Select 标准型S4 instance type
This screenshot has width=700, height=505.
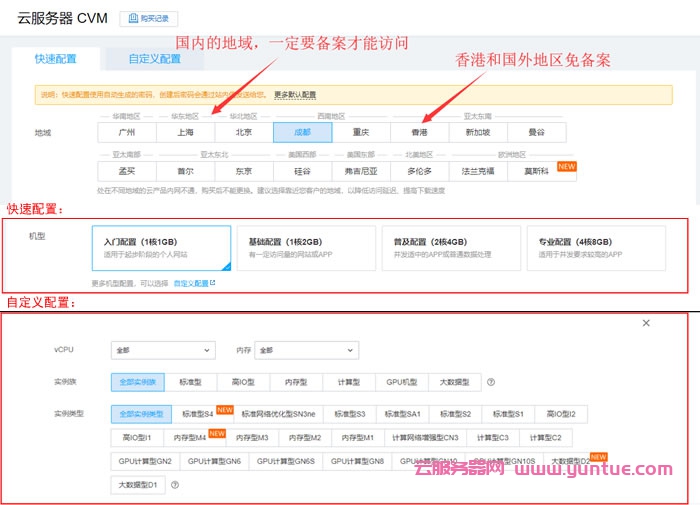point(202,414)
